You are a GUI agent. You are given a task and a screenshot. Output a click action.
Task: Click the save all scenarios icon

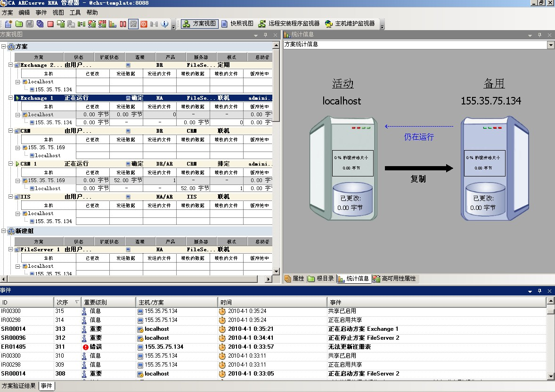pos(40,24)
